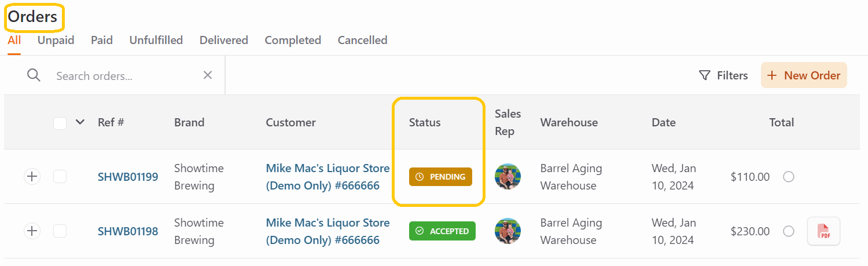The height and width of the screenshot is (266, 868).
Task: Click sales rep avatar on SHWB01199 row
Action: click(x=507, y=177)
